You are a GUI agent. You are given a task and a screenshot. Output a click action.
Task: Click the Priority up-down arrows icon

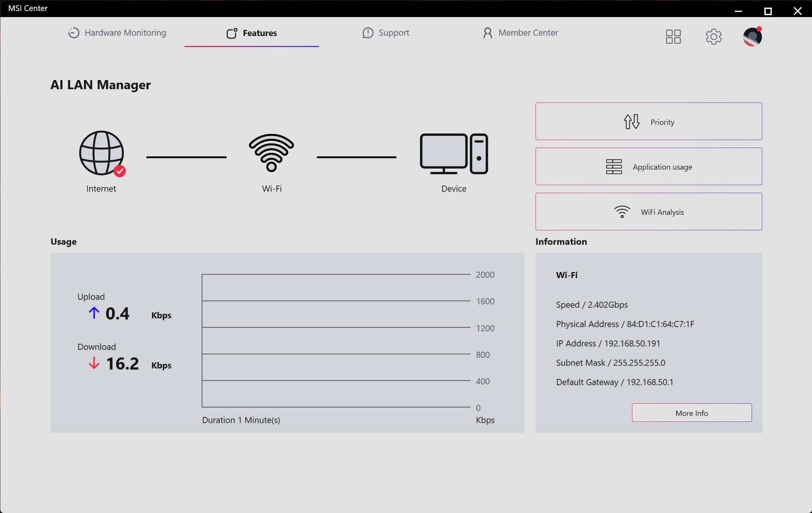click(x=632, y=122)
